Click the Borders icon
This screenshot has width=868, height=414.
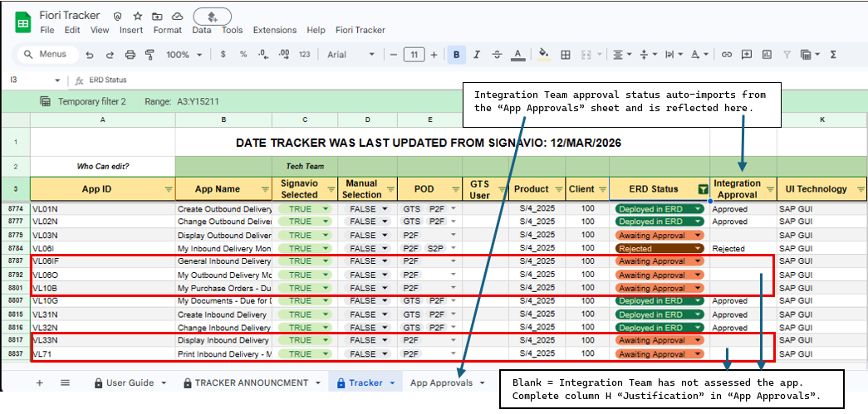566,55
